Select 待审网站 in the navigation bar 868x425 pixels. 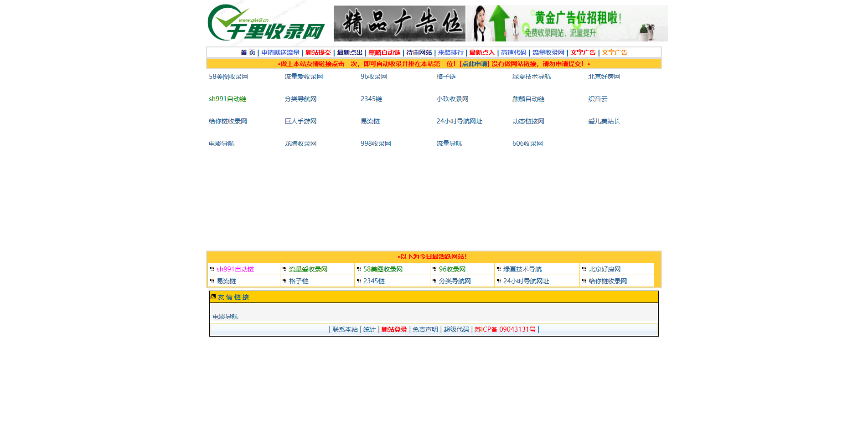420,52
